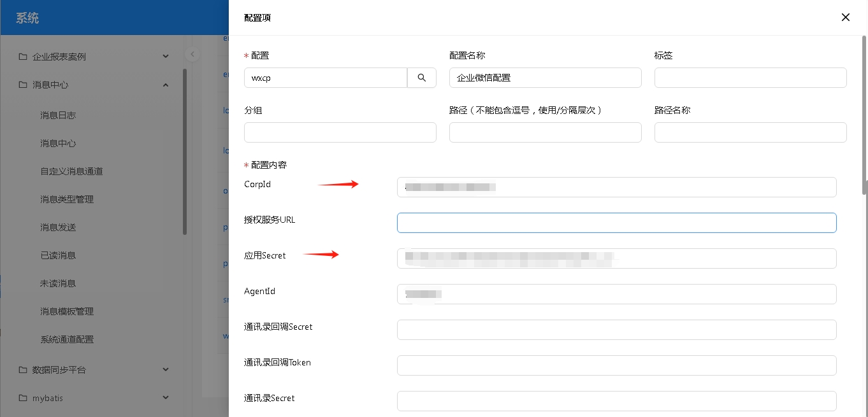This screenshot has height=417, width=868.
Task: Click the 通讯录回调Token input field
Action: [616, 365]
